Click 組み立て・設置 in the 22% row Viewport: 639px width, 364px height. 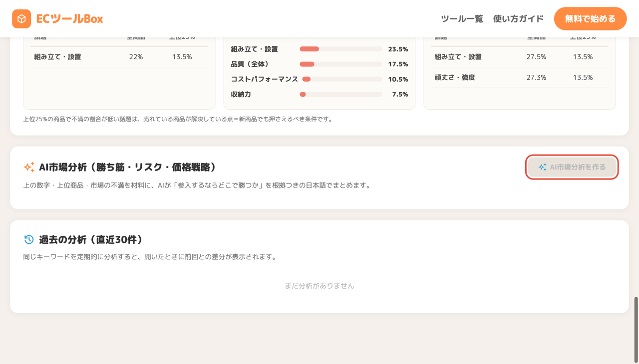57,57
